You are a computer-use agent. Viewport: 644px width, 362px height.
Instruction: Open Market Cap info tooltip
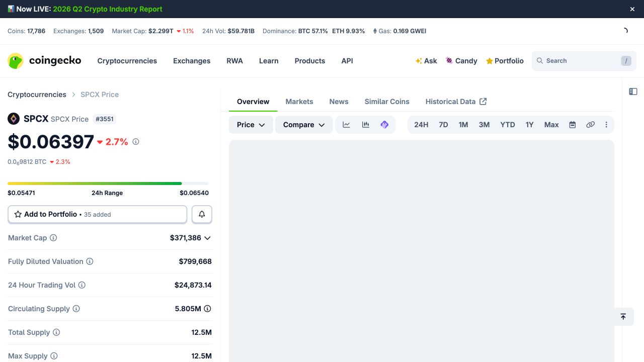53,238
